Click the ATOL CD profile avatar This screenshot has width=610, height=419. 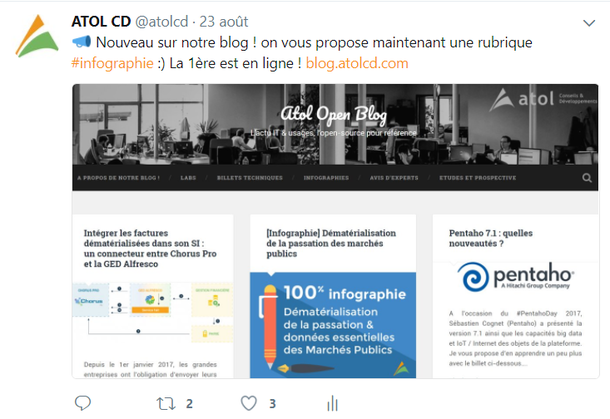pos(37,36)
